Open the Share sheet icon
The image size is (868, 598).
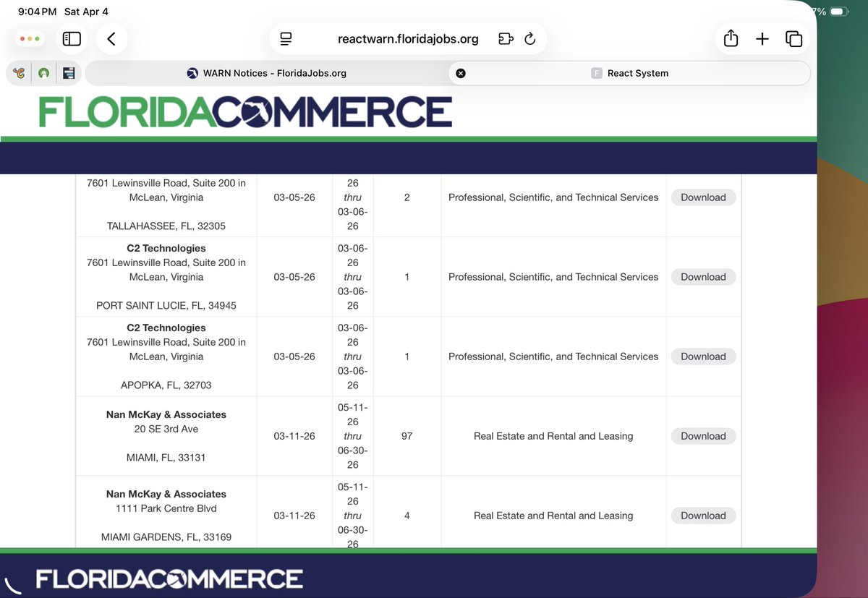coord(731,38)
